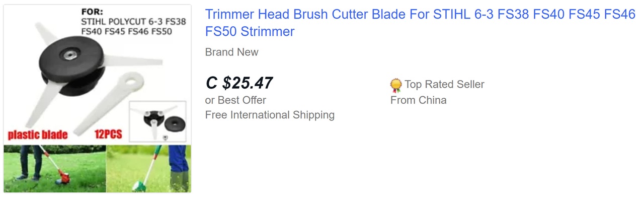
Task: Click the 'Top Rated Seller' text
Action: click(444, 85)
